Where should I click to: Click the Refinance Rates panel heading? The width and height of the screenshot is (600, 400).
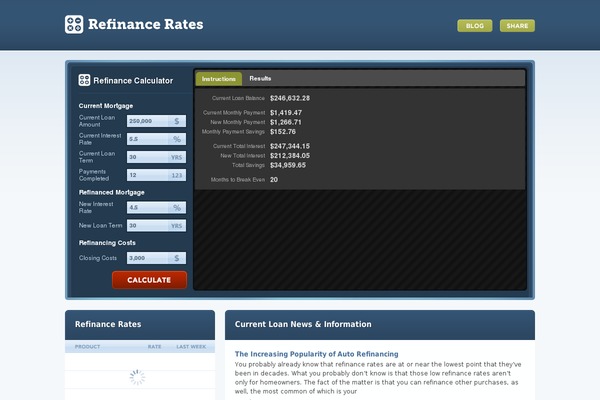click(108, 324)
